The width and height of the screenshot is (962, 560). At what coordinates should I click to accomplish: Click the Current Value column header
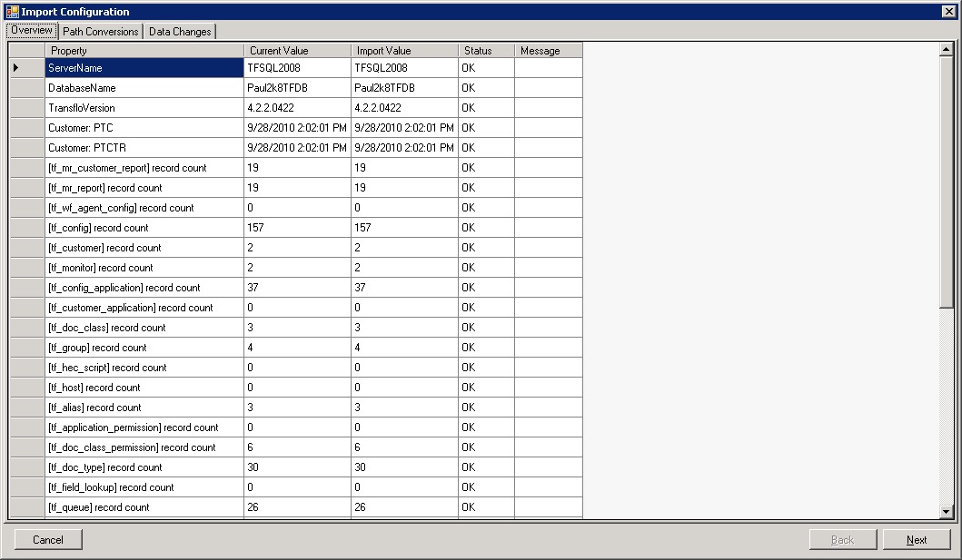[291, 50]
